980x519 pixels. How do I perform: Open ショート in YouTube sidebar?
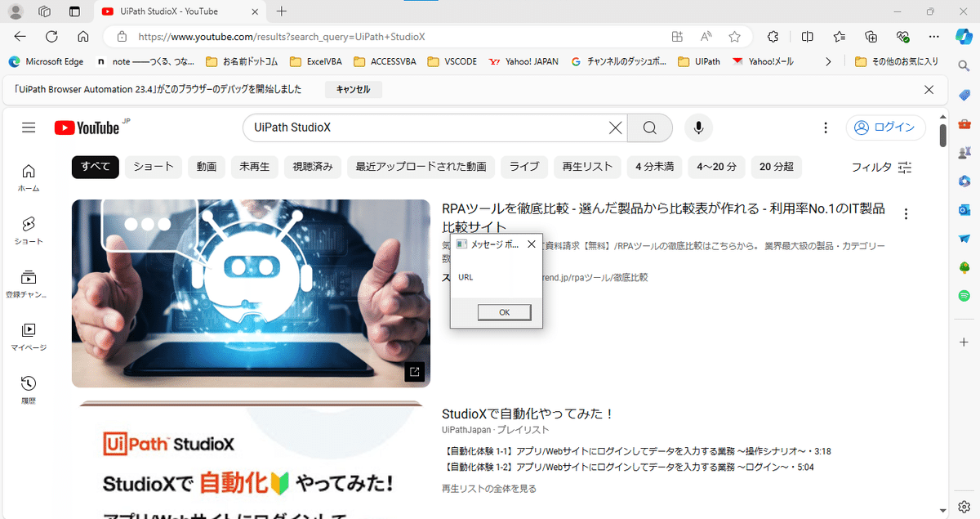click(29, 230)
